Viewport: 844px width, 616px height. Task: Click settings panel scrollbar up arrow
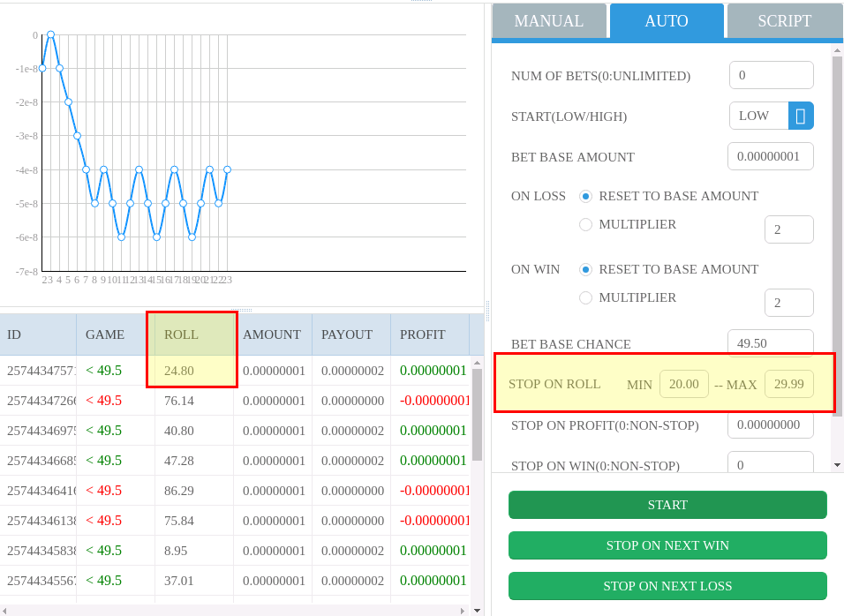click(x=837, y=50)
